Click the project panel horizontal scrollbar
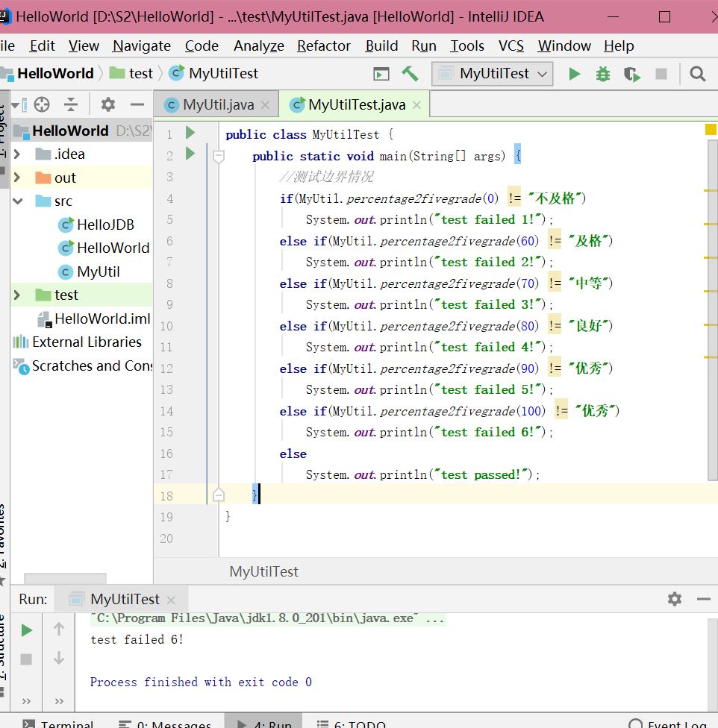Screen dimensions: 718x728 click(x=65, y=579)
